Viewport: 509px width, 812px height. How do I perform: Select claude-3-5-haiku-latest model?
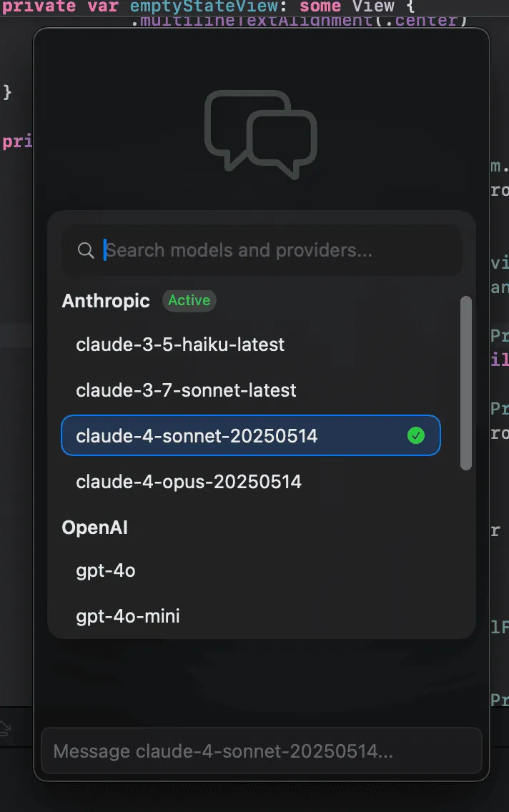180,345
